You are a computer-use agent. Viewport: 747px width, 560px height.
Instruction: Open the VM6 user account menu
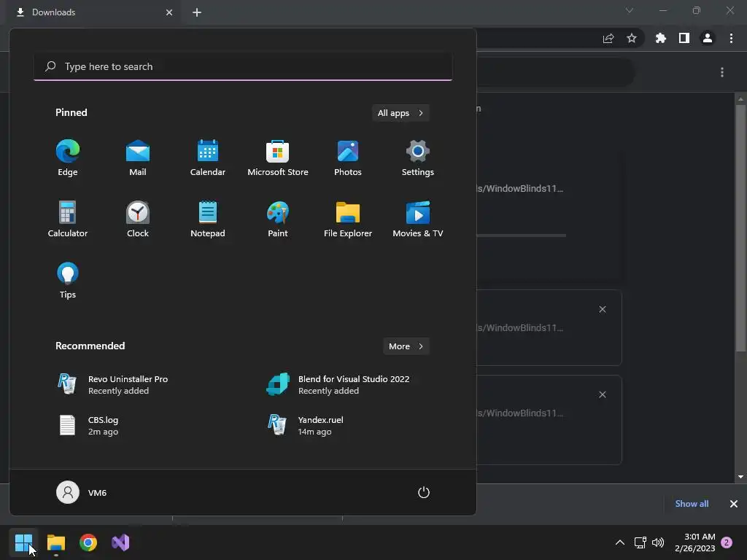pos(82,492)
